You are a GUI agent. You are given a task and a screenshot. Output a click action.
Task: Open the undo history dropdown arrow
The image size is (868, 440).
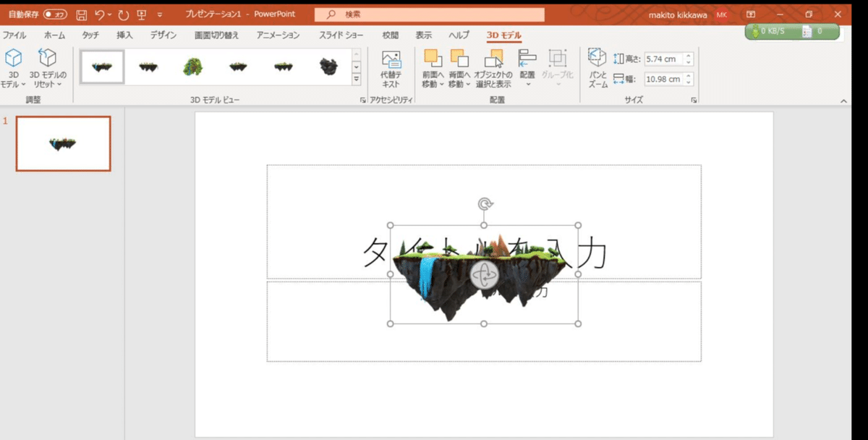tap(109, 14)
